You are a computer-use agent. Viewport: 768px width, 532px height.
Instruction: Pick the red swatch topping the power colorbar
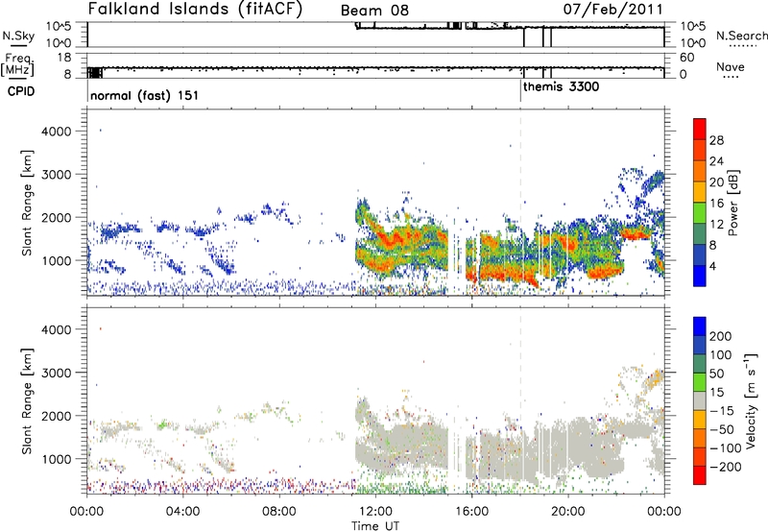(700, 129)
